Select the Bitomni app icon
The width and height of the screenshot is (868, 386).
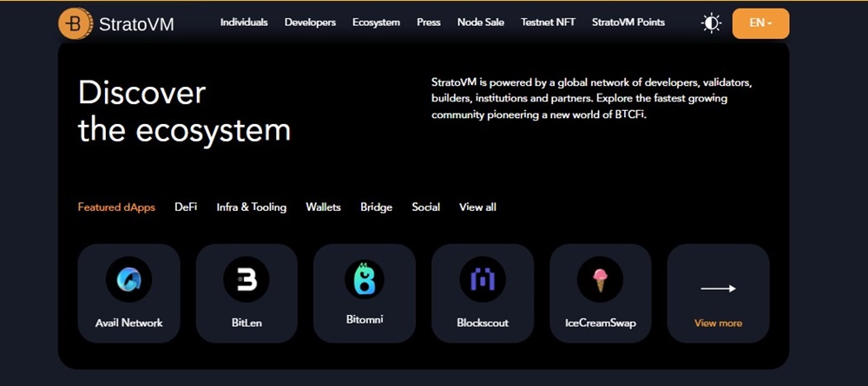pos(364,278)
